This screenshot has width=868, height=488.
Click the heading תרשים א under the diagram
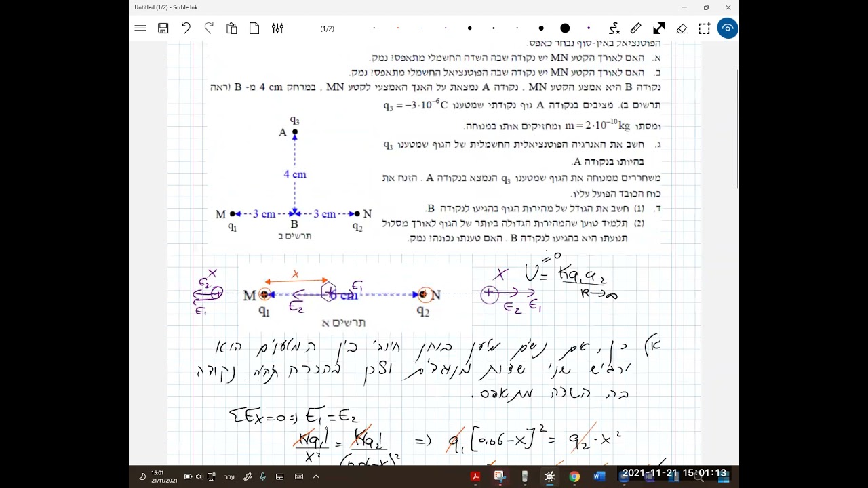342,323
